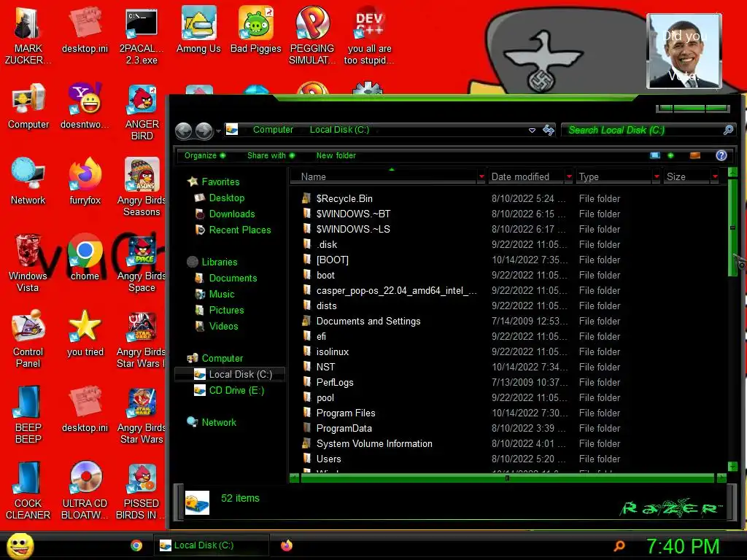Click the New folder button
The height and width of the screenshot is (560, 747).
(336, 155)
